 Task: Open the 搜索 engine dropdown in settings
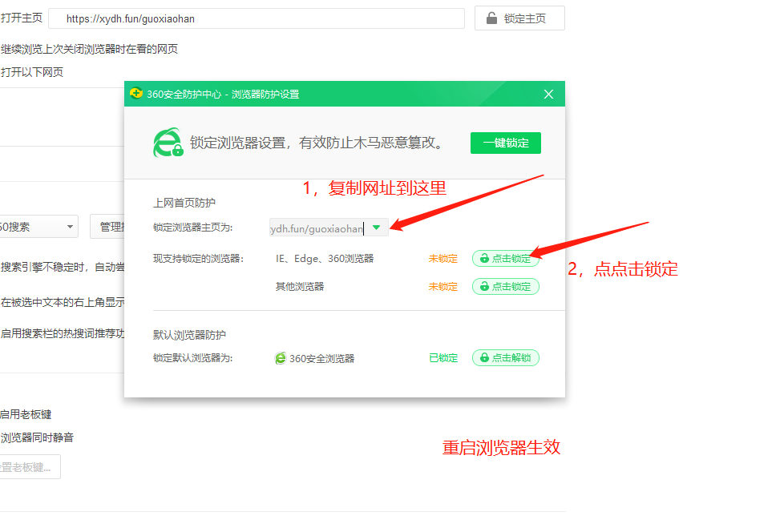click(38, 227)
